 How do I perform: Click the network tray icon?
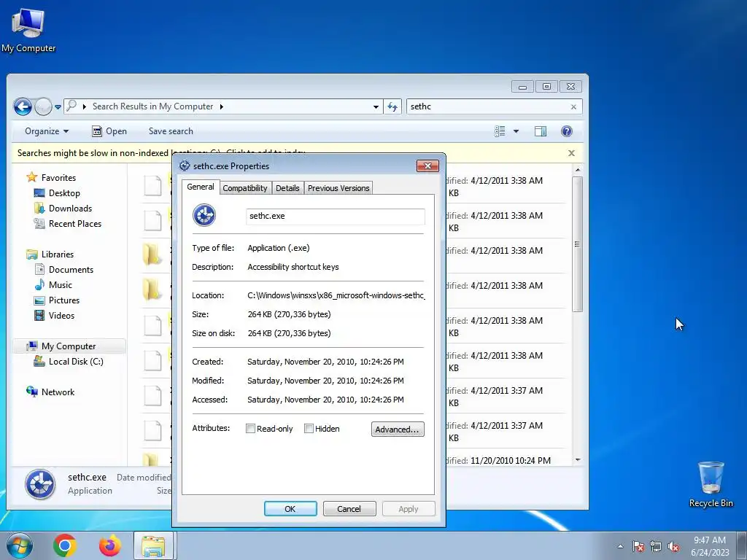(656, 546)
